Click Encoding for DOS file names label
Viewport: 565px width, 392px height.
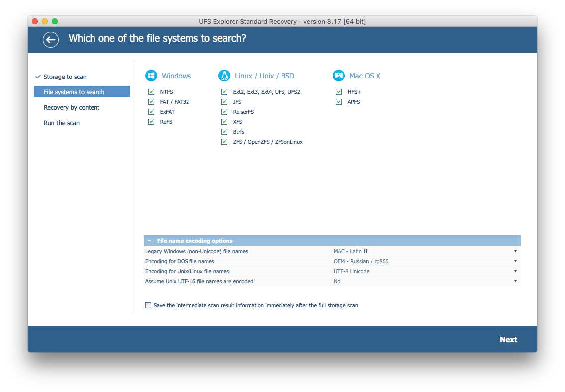180,261
